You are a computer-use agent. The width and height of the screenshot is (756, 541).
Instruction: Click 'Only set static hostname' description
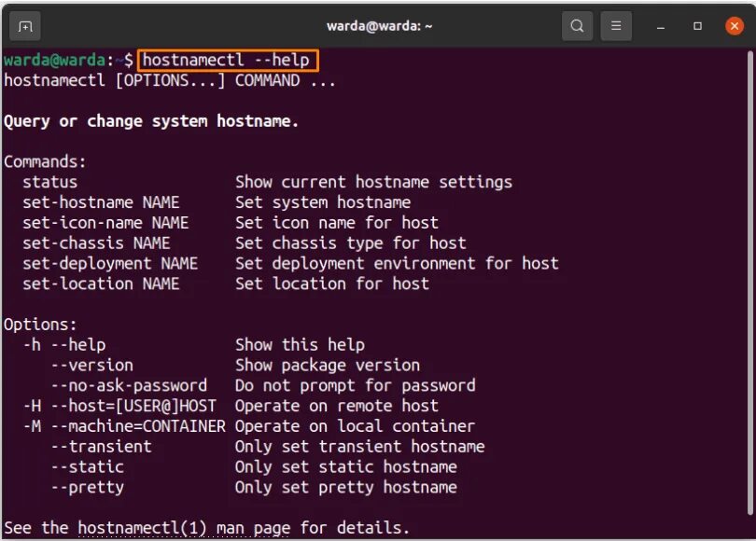[x=346, y=467]
